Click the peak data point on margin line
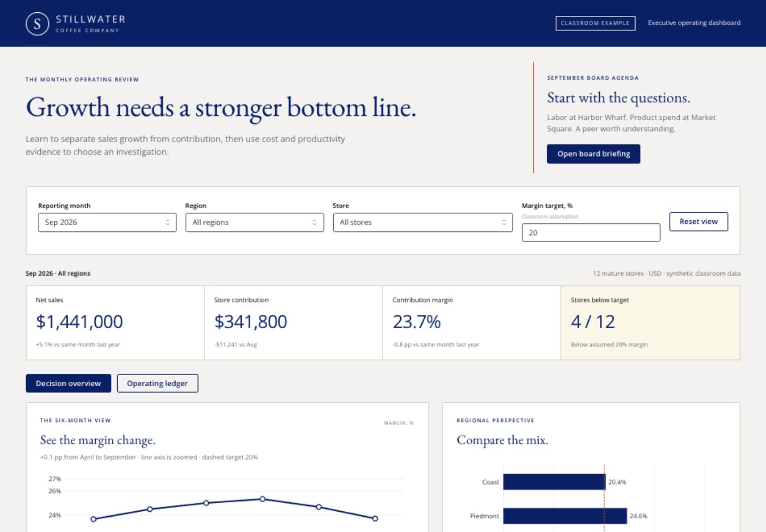The width and height of the screenshot is (766, 532). pos(262,499)
